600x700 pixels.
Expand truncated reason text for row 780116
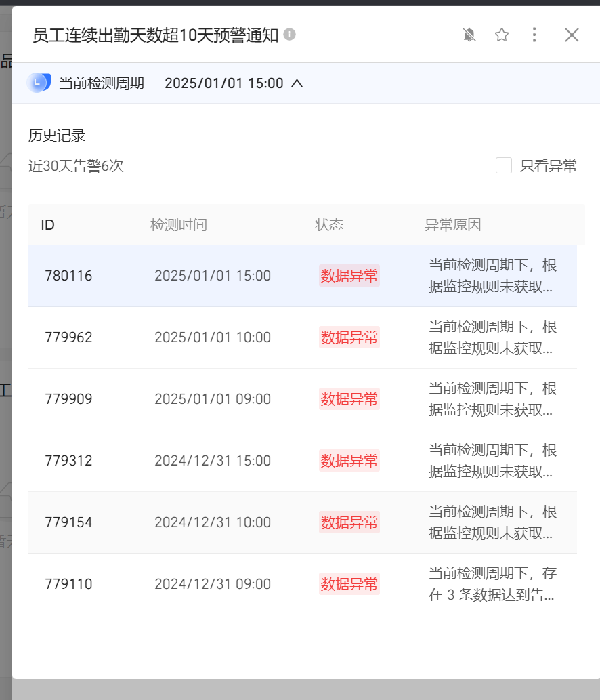[492, 276]
